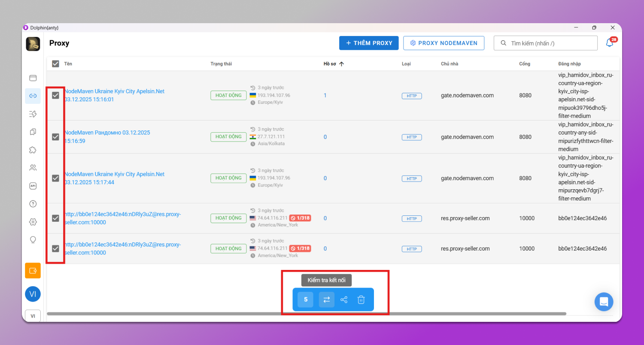Open the extensions puzzle sidebar icon
The image size is (644, 345).
click(x=33, y=150)
